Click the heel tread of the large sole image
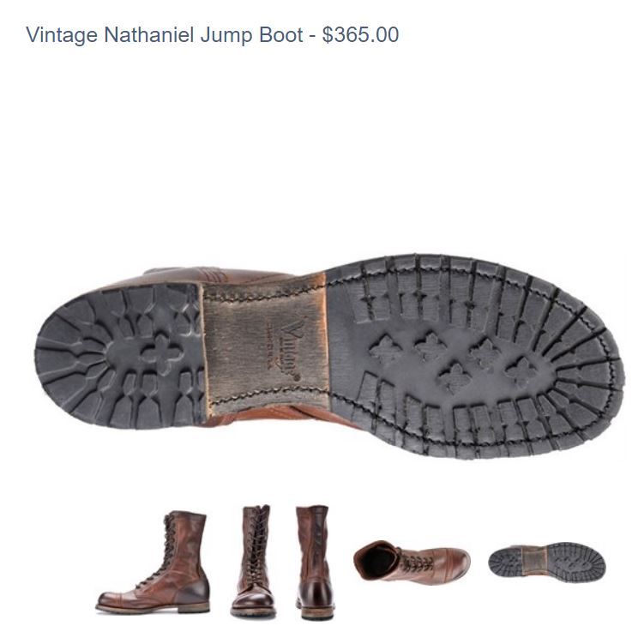Viewport: 644px width, 644px height. tap(119, 355)
